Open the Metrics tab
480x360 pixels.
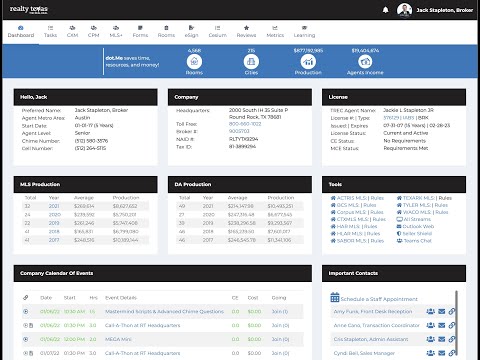tap(275, 32)
